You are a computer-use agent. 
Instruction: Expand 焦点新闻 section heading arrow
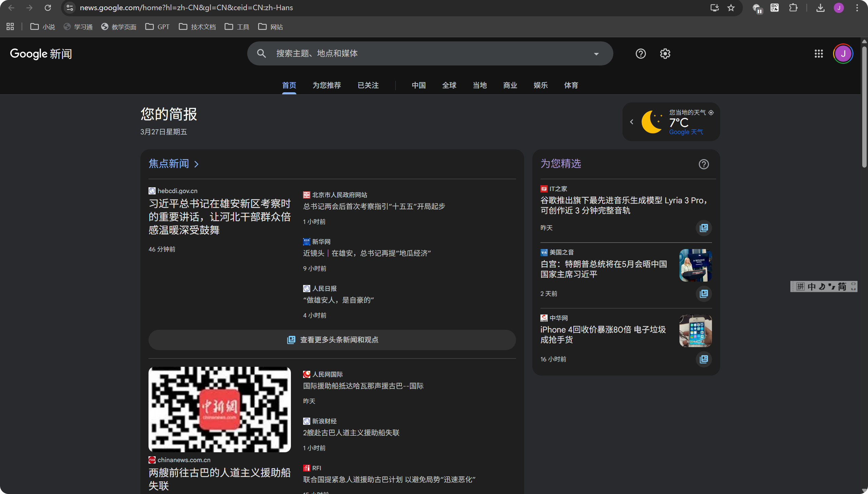[x=196, y=164]
